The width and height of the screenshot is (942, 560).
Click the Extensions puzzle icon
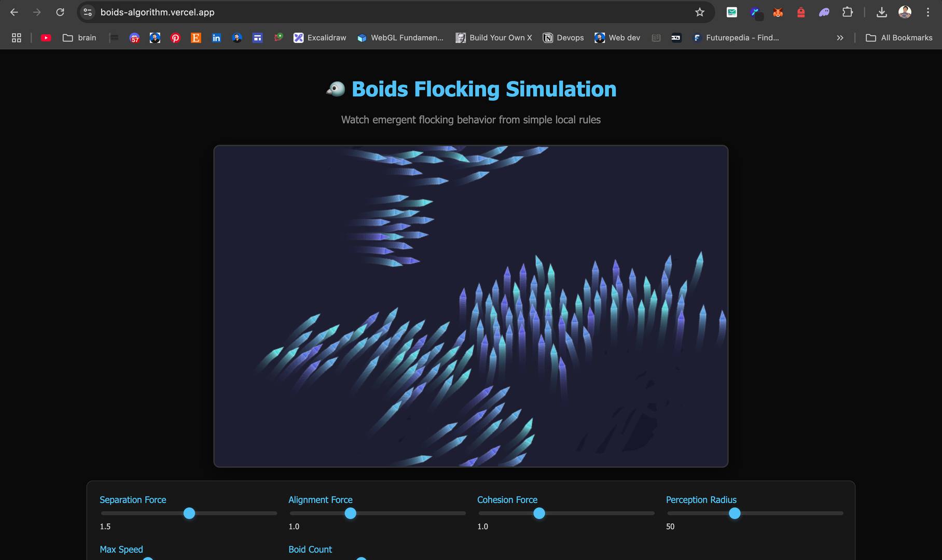click(x=847, y=12)
